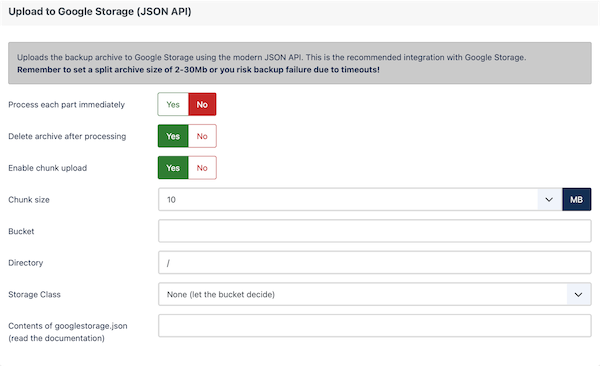The height and width of the screenshot is (366, 600).
Task: Choose Yes for 'Delete archive after processing'
Action: (173, 136)
